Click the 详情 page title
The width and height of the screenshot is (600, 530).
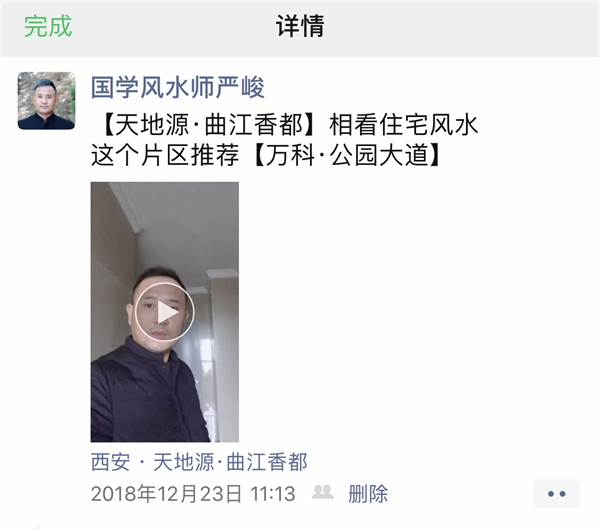tap(300, 26)
